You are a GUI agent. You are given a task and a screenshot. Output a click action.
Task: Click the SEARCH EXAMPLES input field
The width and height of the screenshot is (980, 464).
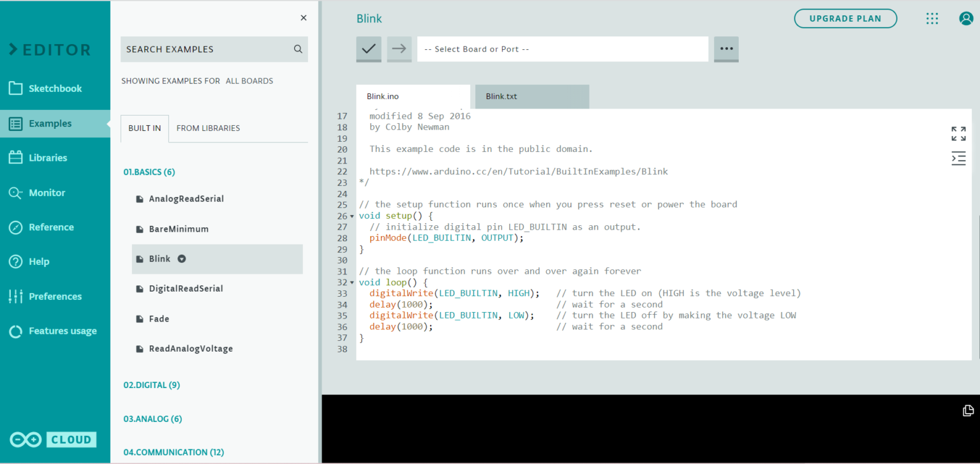204,49
